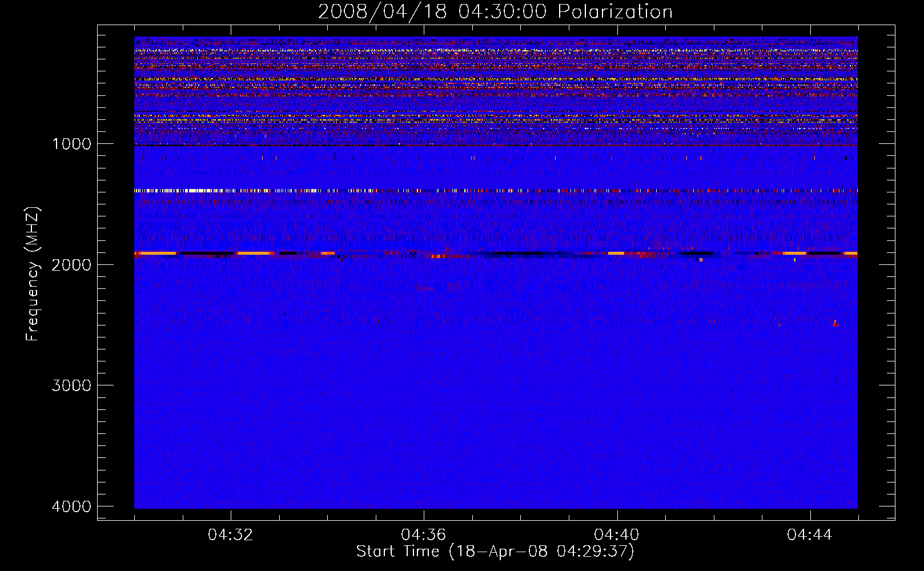924x571 pixels.
Task: Select the 3000 frequency tick label
Action: pos(71,385)
